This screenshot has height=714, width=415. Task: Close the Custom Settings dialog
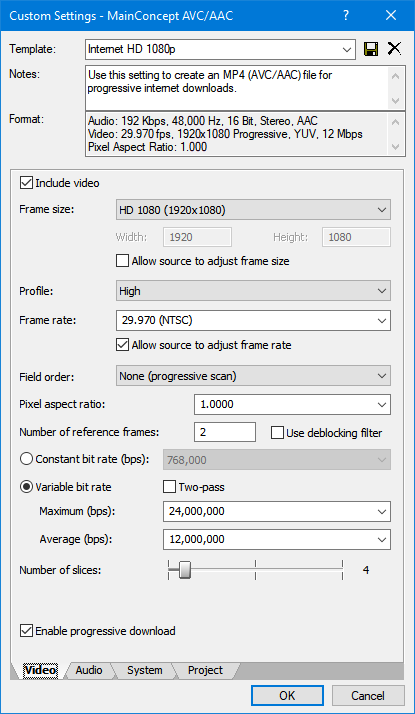pyautogui.click(x=391, y=15)
